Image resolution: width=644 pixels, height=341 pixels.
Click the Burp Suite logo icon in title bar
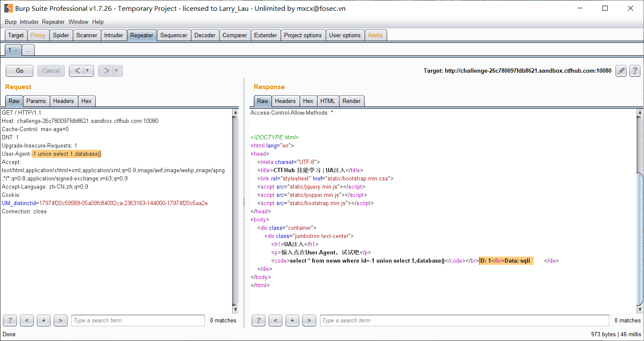9,8
